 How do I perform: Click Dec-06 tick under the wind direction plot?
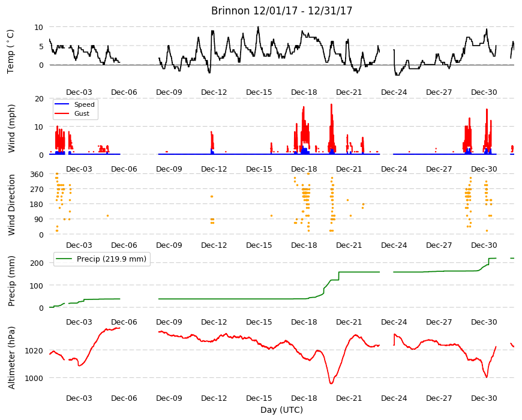point(124,245)
